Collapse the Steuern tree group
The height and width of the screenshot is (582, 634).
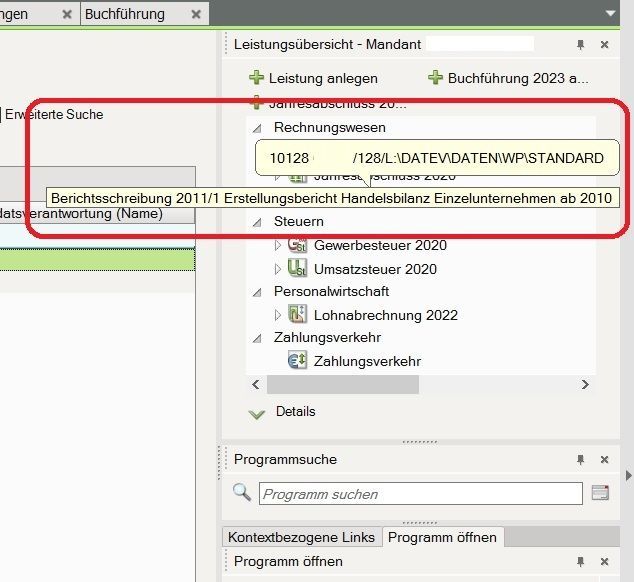click(257, 222)
